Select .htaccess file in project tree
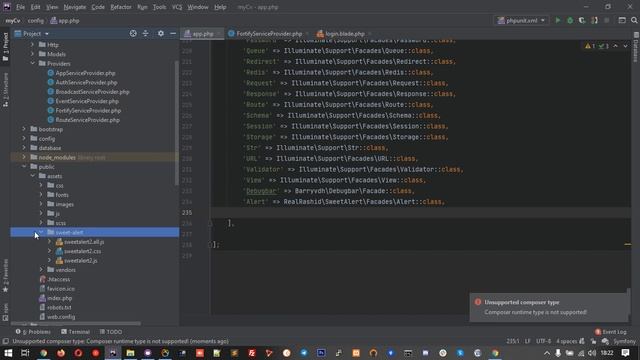This screenshot has height=360, width=640. pyautogui.click(x=59, y=279)
